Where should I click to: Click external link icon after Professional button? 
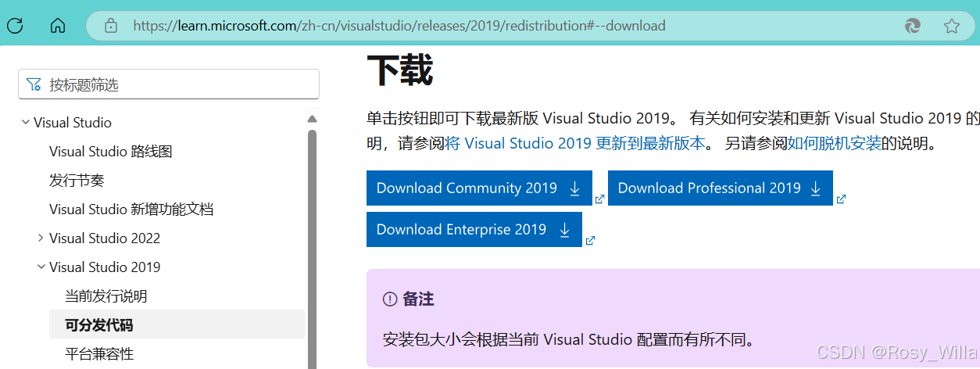(841, 199)
